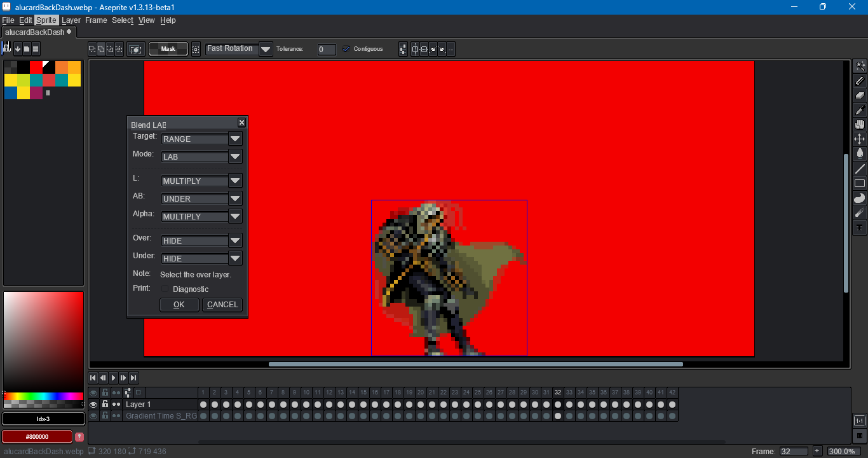
Task: Play the animation
Action: coord(113,378)
